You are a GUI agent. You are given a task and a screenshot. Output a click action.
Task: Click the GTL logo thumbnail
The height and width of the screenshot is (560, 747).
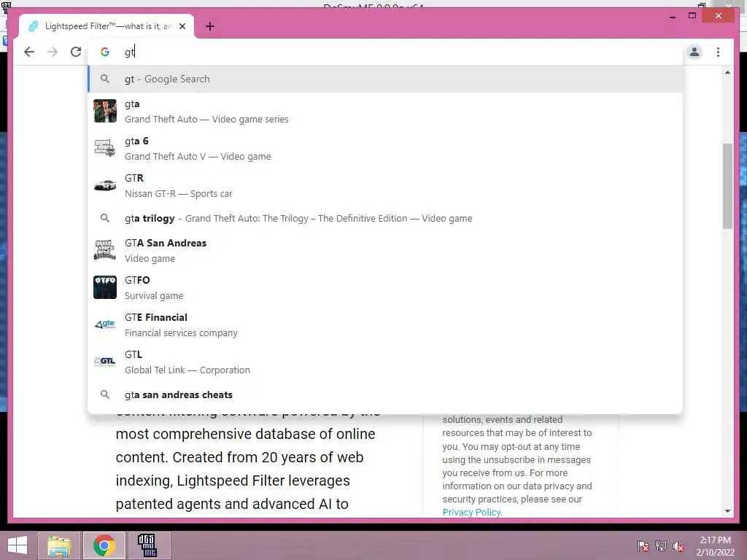pos(105,362)
